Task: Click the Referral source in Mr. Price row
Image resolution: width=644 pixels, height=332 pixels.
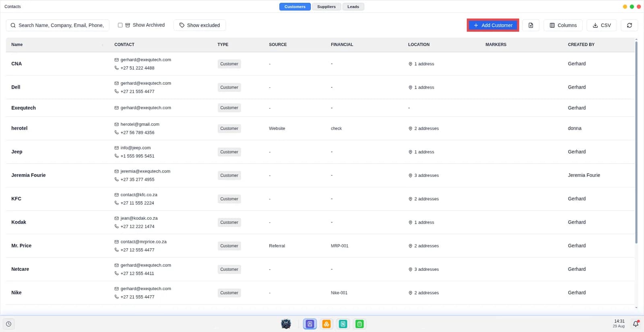Action: pyautogui.click(x=277, y=246)
